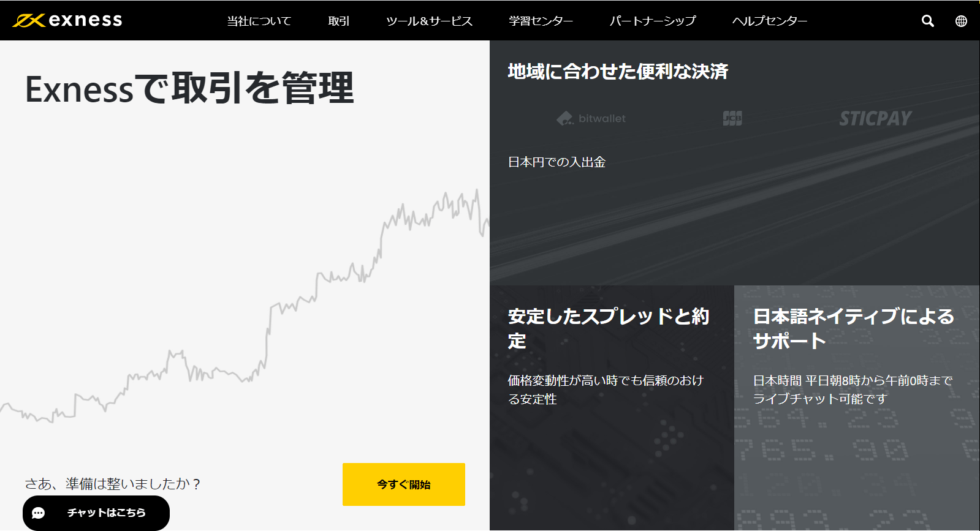Click the さあ、準備は整いましたか？ text
Viewport: 980px width, 531px height.
113,484
